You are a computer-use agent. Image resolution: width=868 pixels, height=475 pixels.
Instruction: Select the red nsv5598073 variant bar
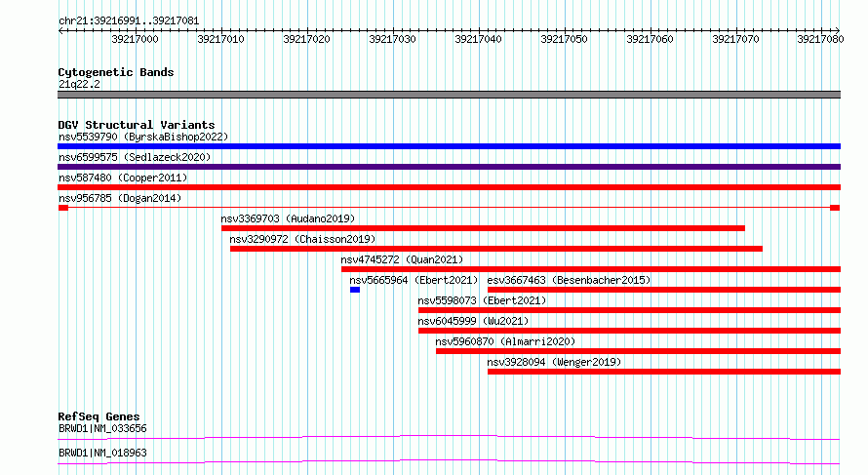click(629, 310)
